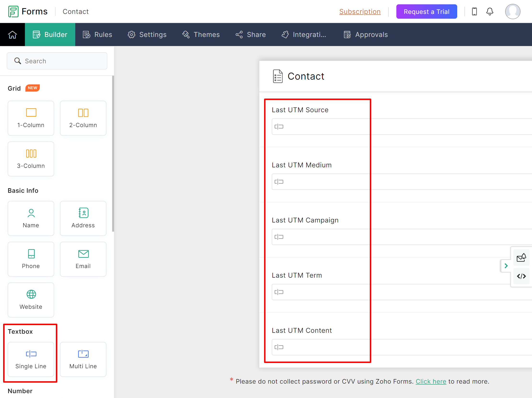
Task: Select the Last UTM Term label
Action: [297, 275]
